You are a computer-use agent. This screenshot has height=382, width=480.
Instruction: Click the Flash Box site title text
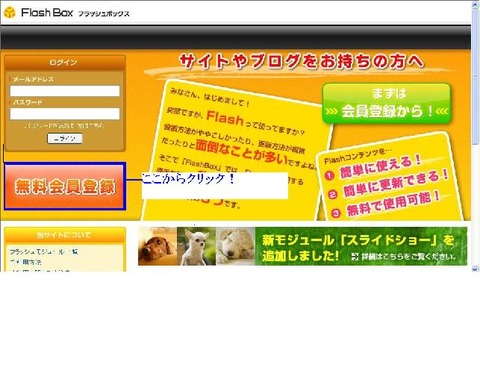pyautogui.click(x=47, y=13)
